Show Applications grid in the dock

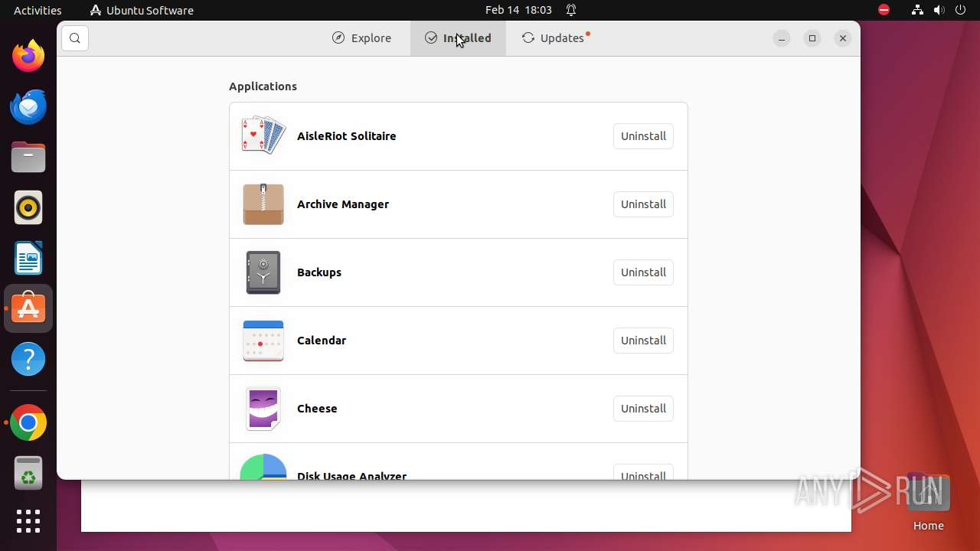tap(28, 521)
